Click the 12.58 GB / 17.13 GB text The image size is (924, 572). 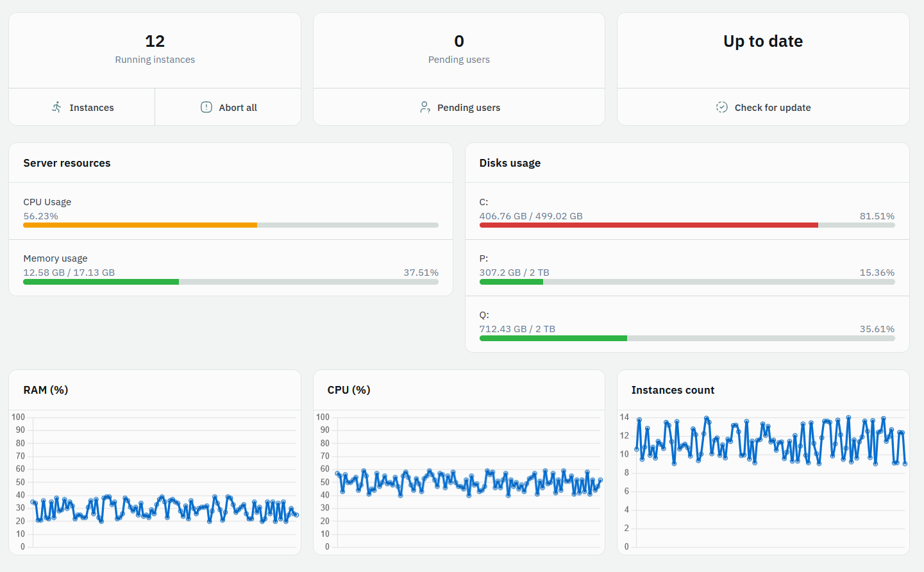(x=69, y=273)
